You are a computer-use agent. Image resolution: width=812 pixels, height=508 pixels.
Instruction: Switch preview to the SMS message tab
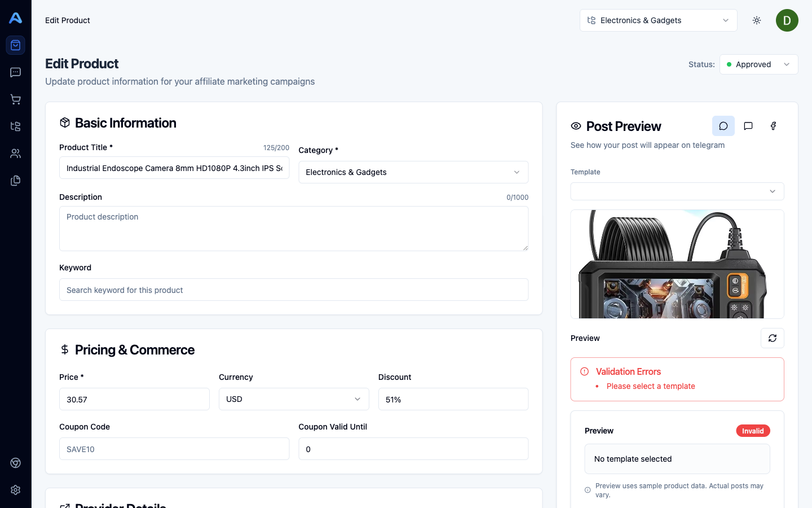pos(748,126)
